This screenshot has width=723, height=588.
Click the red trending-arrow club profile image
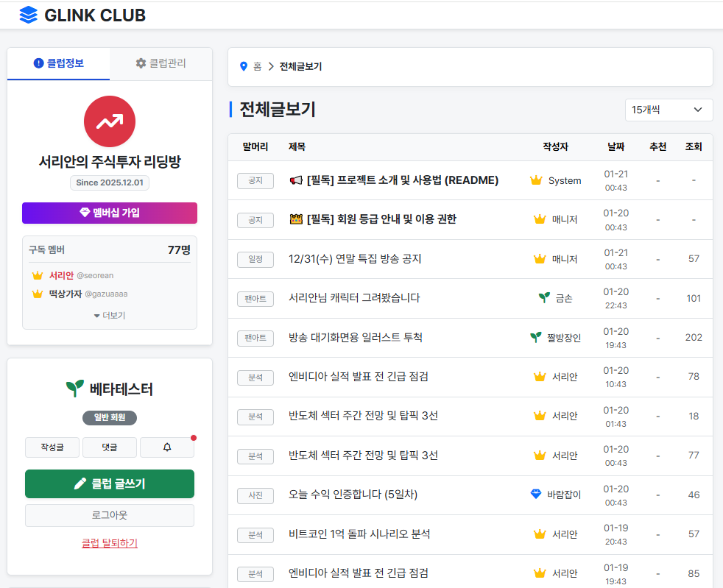click(x=110, y=121)
